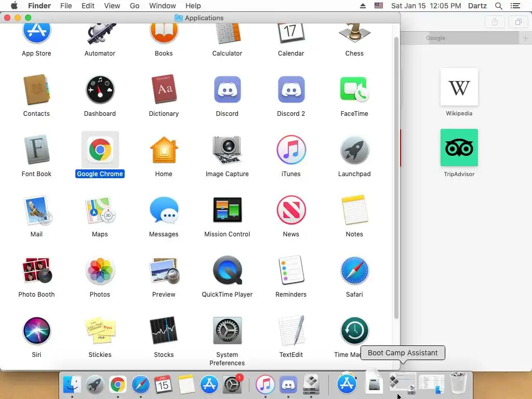The height and width of the screenshot is (399, 532).
Task: Select the Messages app icon
Action: [164, 210]
